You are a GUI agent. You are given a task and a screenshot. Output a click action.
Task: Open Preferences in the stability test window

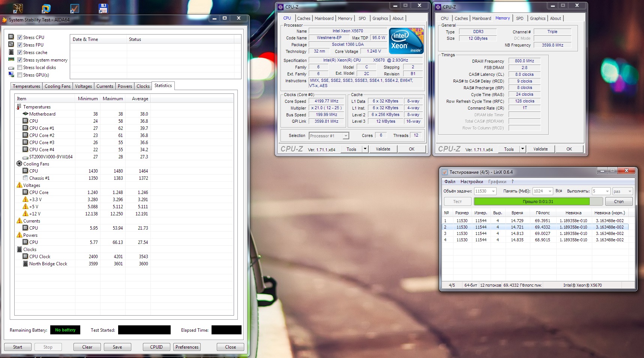point(187,347)
